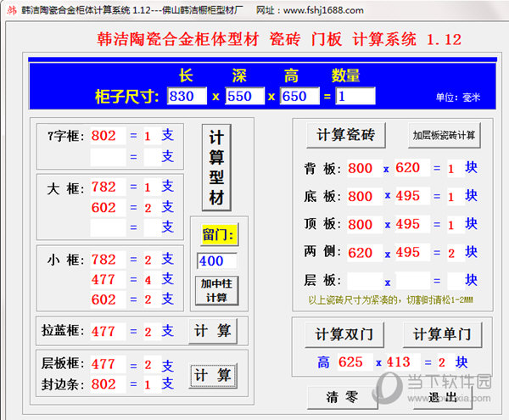Click the yellow 留门 label
509x420 pixels.
click(x=219, y=234)
